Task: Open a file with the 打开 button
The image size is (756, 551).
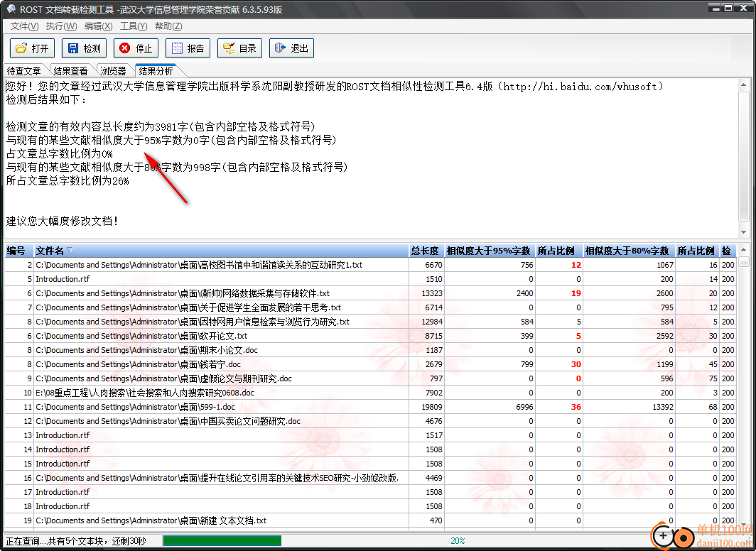Action: click(32, 48)
